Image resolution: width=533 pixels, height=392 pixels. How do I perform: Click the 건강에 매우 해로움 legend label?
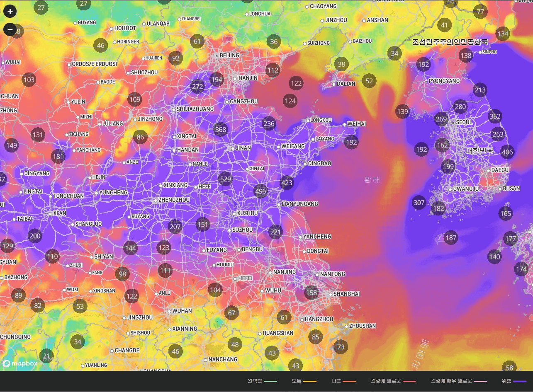point(451,381)
